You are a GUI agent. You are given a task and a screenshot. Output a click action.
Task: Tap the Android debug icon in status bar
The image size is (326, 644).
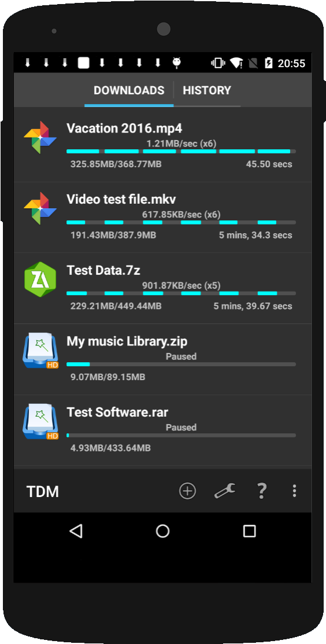[x=177, y=63]
